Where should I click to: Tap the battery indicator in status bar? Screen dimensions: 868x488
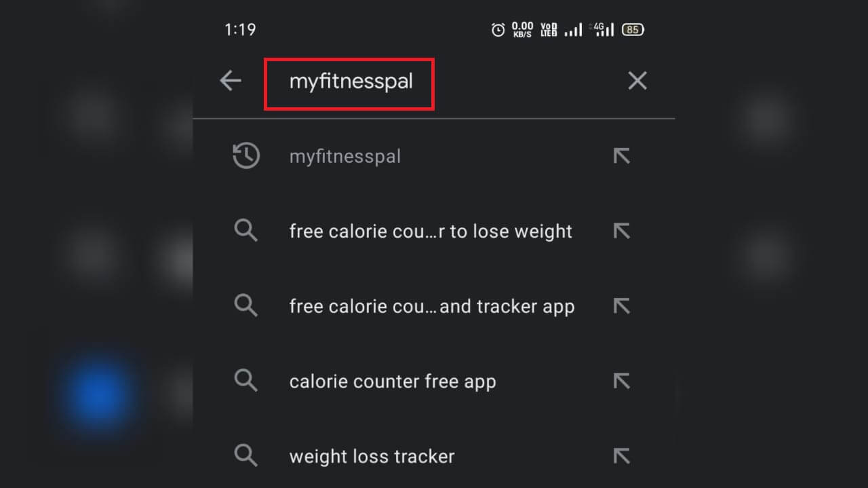pyautogui.click(x=633, y=29)
